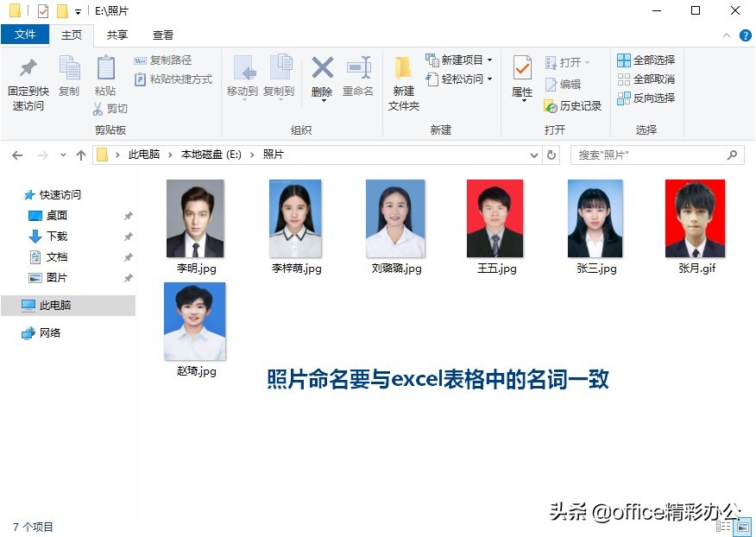Collapse the ribbon with the chevron
756x537 pixels.
click(727, 35)
